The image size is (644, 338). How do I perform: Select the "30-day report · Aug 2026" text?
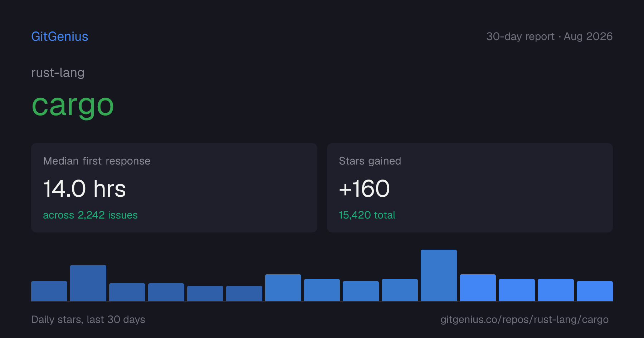point(549,36)
